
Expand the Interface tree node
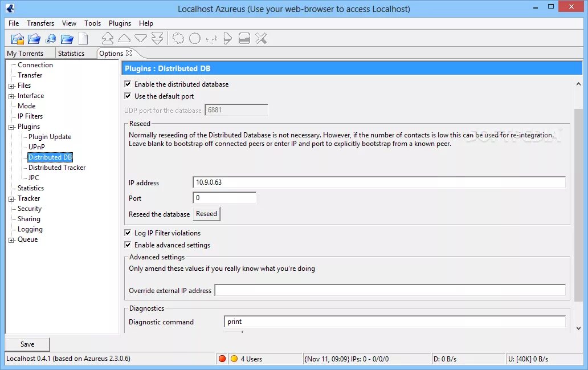coord(11,96)
